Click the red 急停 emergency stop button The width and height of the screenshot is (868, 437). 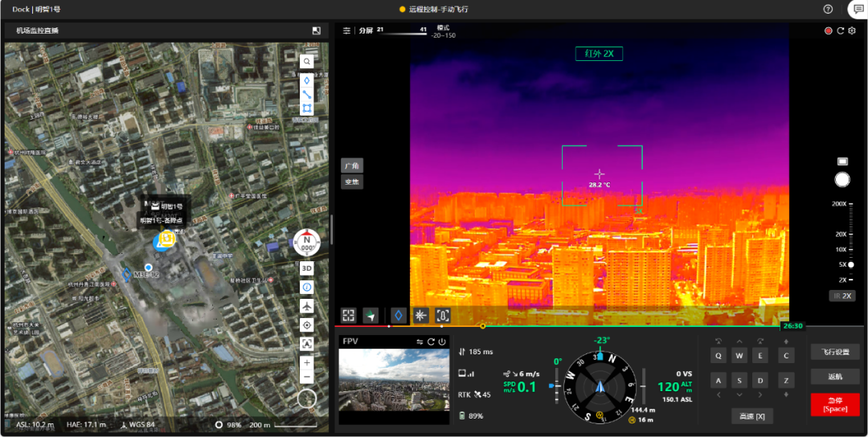click(x=835, y=405)
